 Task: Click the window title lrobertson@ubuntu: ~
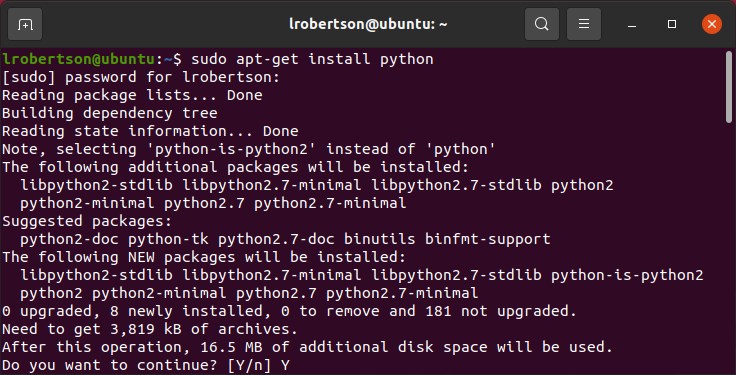click(x=368, y=24)
